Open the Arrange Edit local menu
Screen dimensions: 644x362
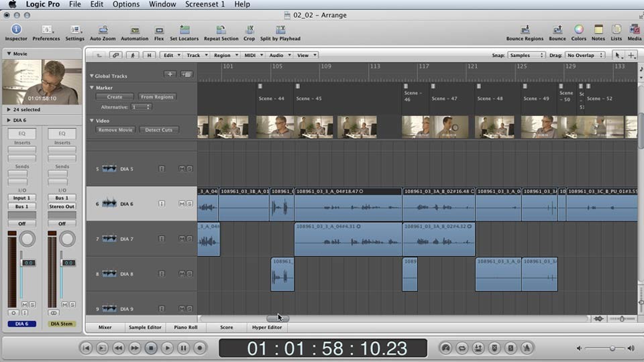click(170, 55)
